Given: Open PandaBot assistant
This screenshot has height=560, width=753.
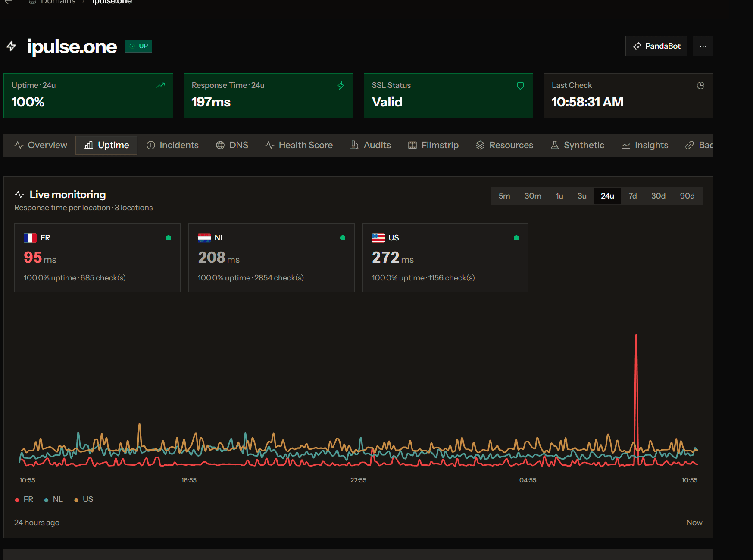Looking at the screenshot, I should tap(656, 46).
